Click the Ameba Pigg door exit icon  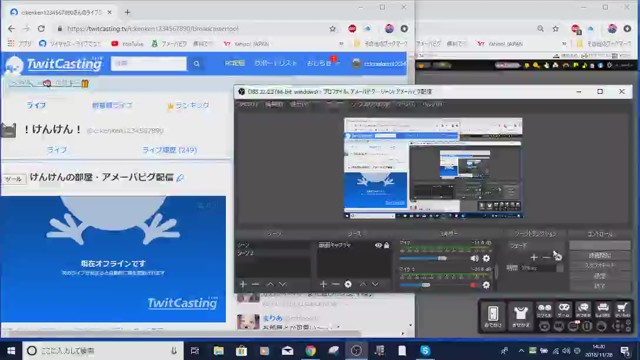[x=493, y=316]
